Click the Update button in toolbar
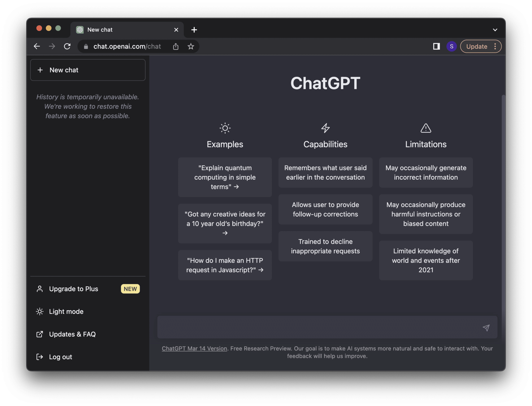The width and height of the screenshot is (532, 406). pyautogui.click(x=477, y=46)
